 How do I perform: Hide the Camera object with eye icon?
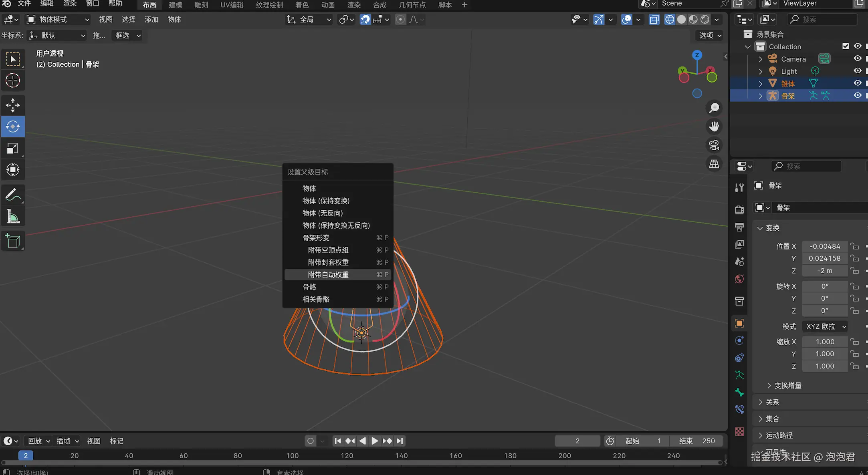[x=857, y=58]
